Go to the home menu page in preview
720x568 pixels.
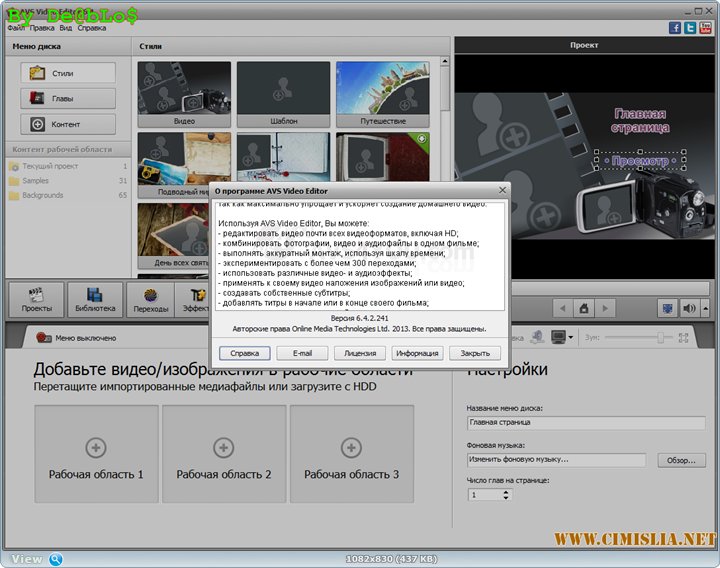(x=584, y=308)
